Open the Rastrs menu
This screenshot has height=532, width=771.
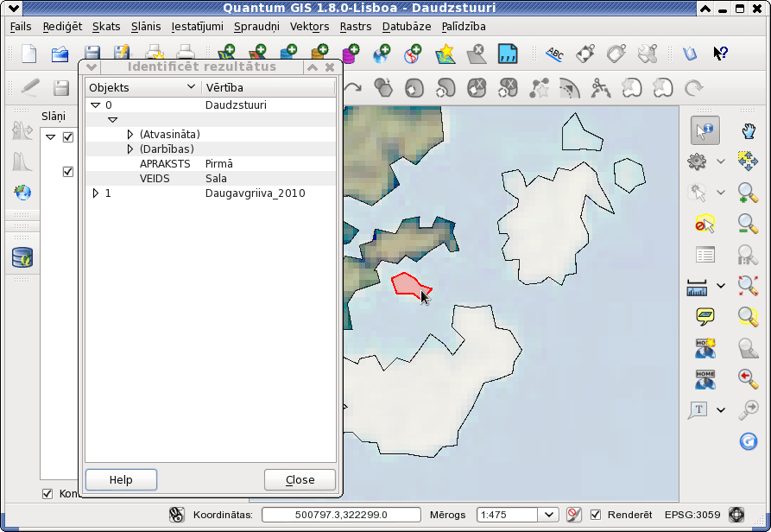click(356, 27)
